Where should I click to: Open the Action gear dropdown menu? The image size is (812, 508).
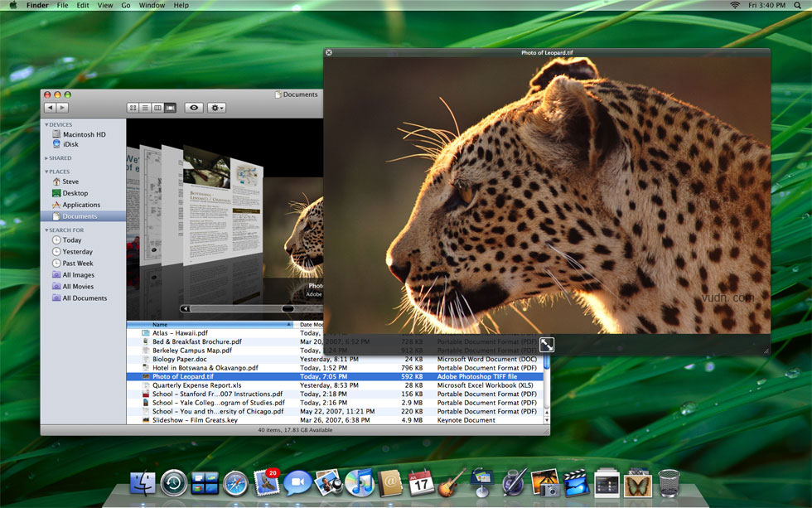216,108
